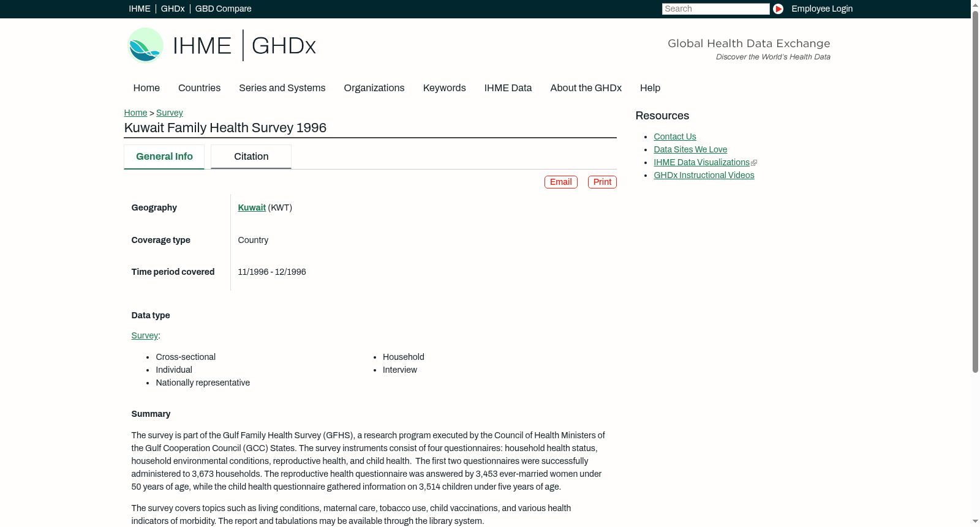
Task: Open About the GHDx menu item
Action: click(586, 88)
